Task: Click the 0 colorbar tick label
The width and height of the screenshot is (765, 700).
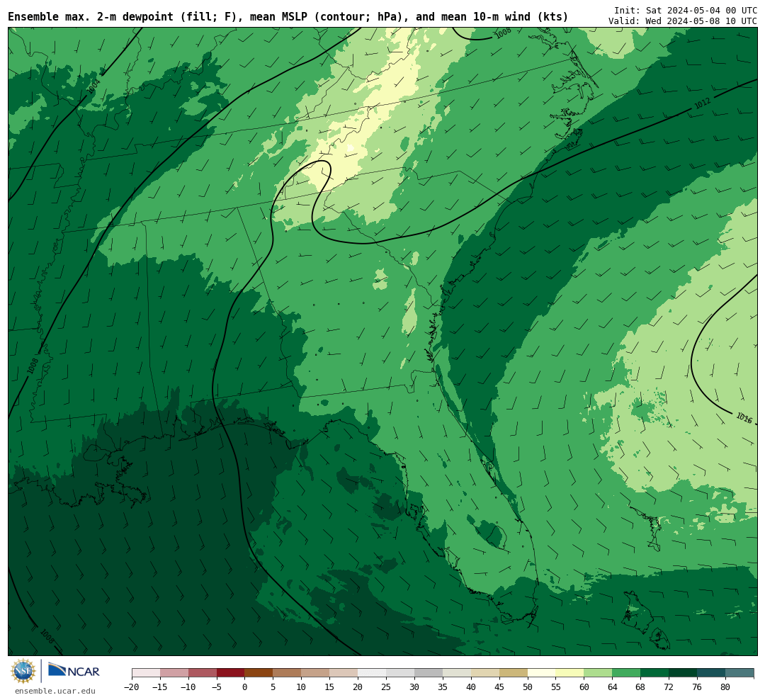Action: 245,687
